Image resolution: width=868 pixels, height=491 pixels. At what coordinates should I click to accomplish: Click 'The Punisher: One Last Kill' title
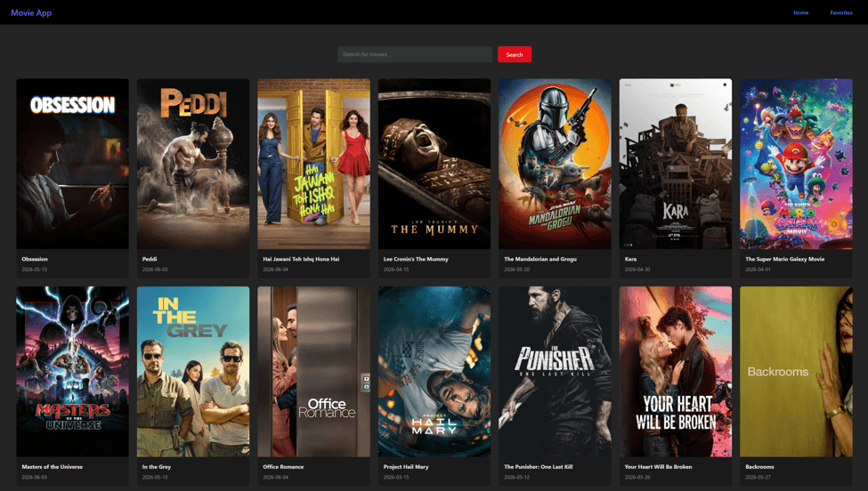point(539,467)
